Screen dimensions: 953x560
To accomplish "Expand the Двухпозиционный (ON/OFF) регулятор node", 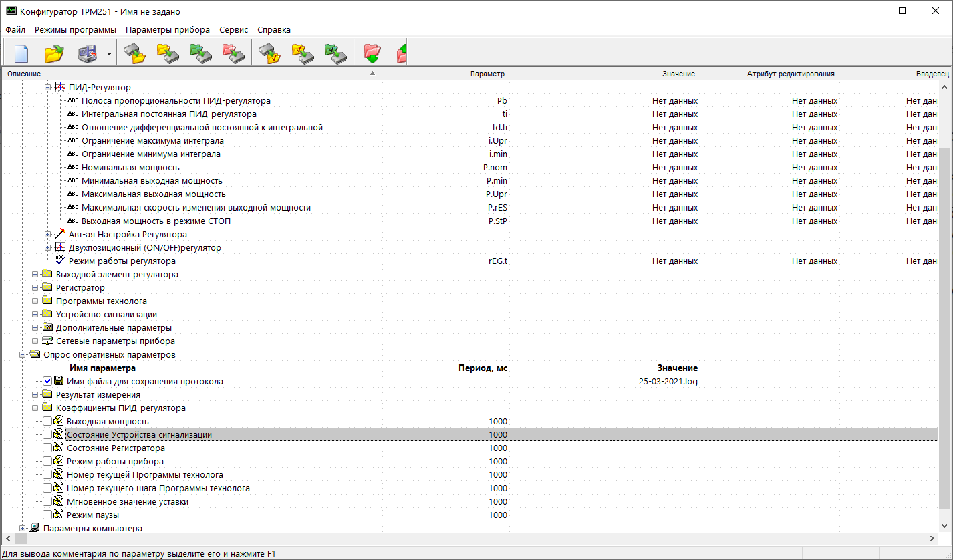I will (x=47, y=248).
